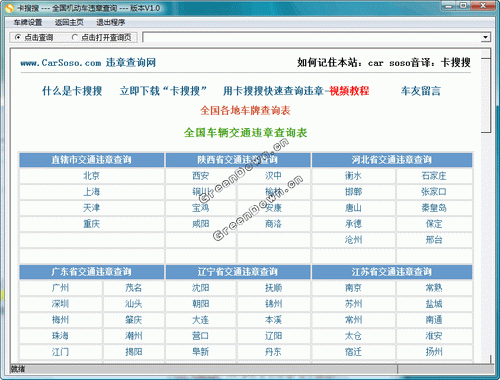Click the app icon in title bar
The width and height of the screenshot is (500, 380).
10,8
